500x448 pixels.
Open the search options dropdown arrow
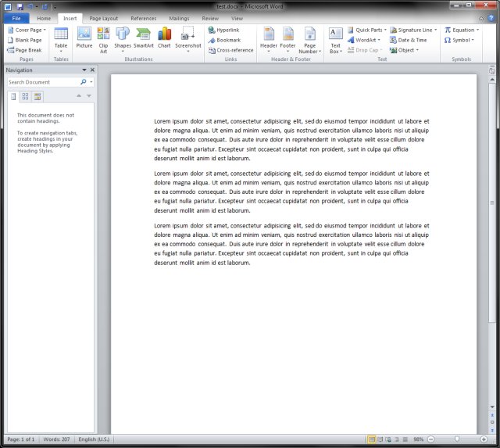click(91, 82)
